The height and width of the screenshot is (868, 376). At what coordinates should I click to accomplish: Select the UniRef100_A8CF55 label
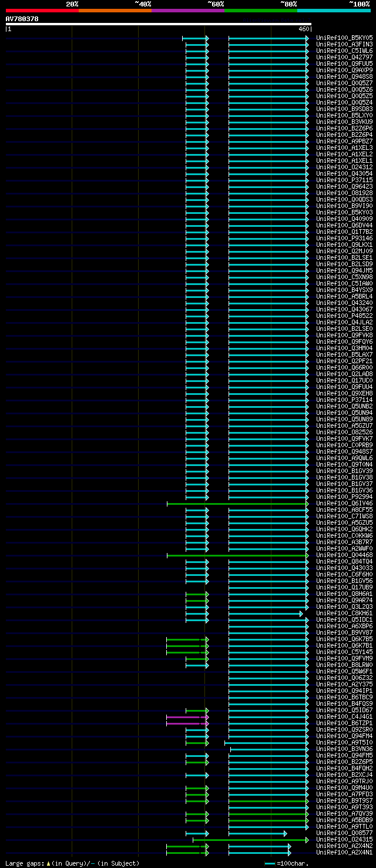point(344,510)
